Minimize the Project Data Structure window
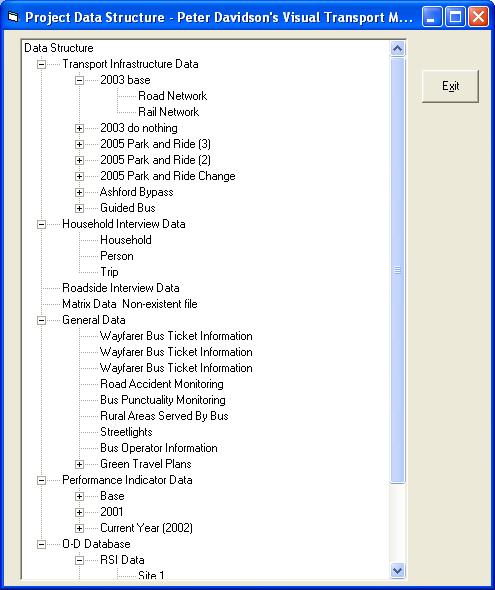 click(x=432, y=17)
